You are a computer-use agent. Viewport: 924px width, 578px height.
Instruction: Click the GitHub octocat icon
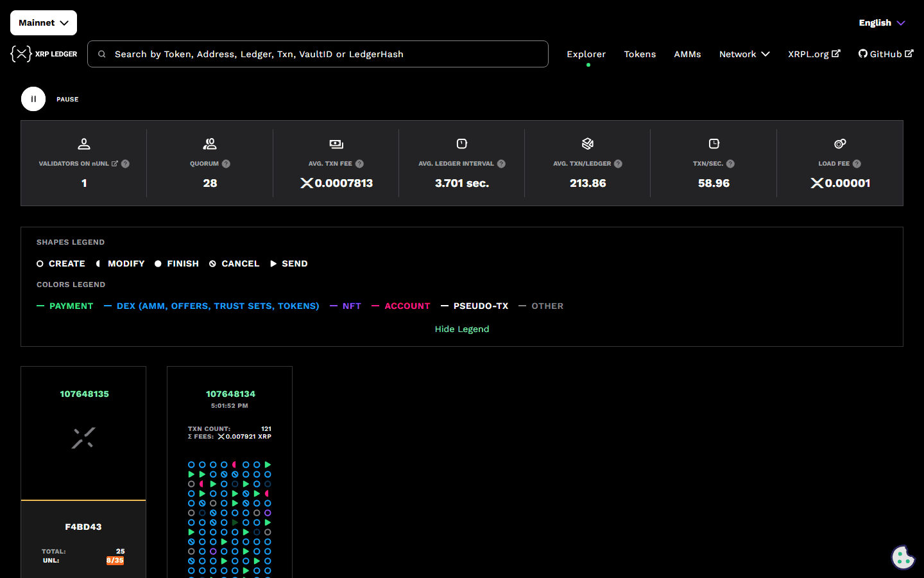pyautogui.click(x=863, y=53)
